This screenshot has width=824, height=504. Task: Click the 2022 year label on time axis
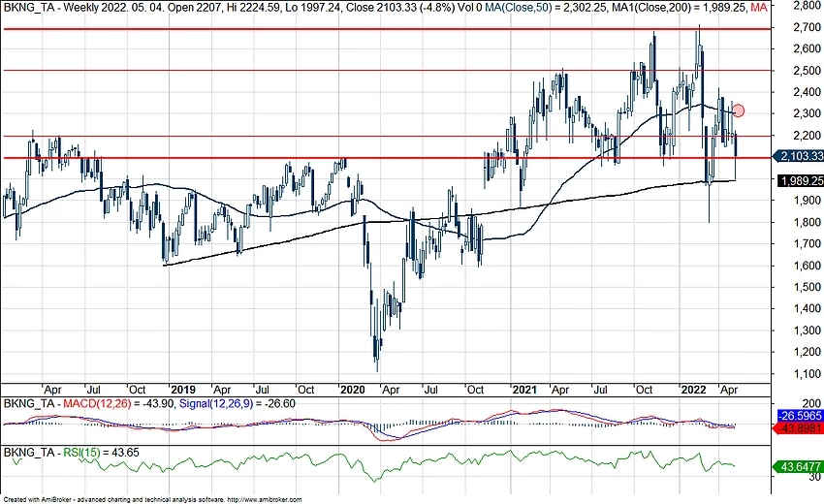pos(693,390)
